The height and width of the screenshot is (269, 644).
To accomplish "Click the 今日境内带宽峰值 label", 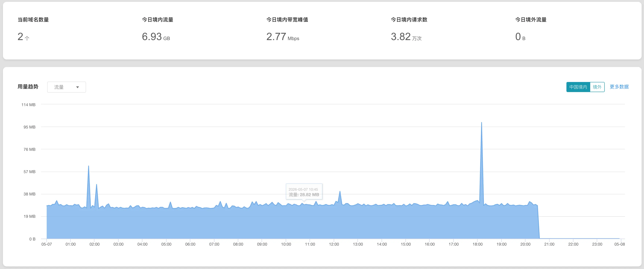I will 287,20.
